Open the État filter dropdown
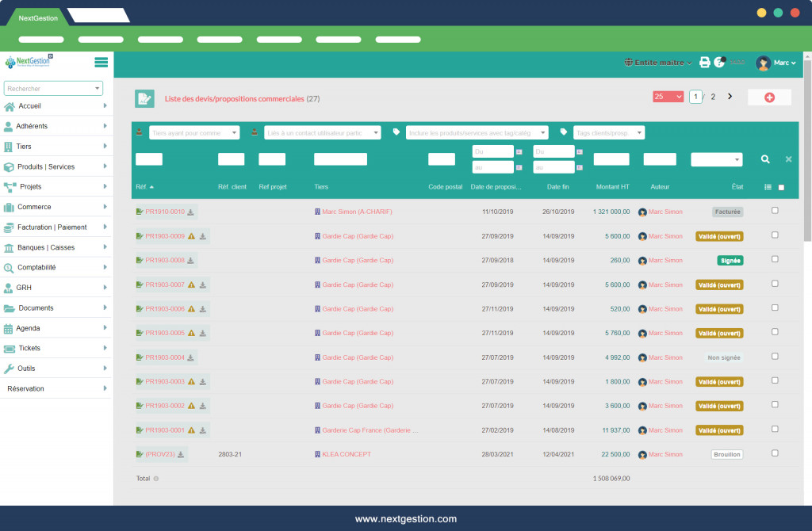This screenshot has width=812, height=531. pyautogui.click(x=716, y=159)
